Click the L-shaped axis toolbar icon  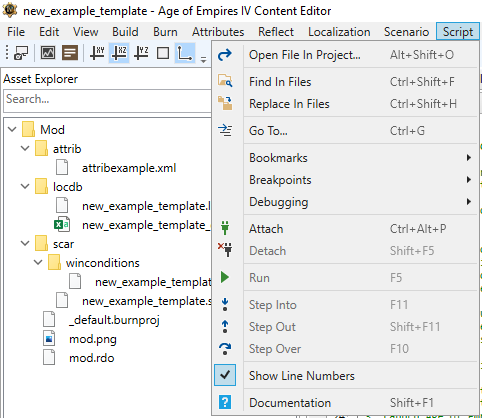click(185, 53)
